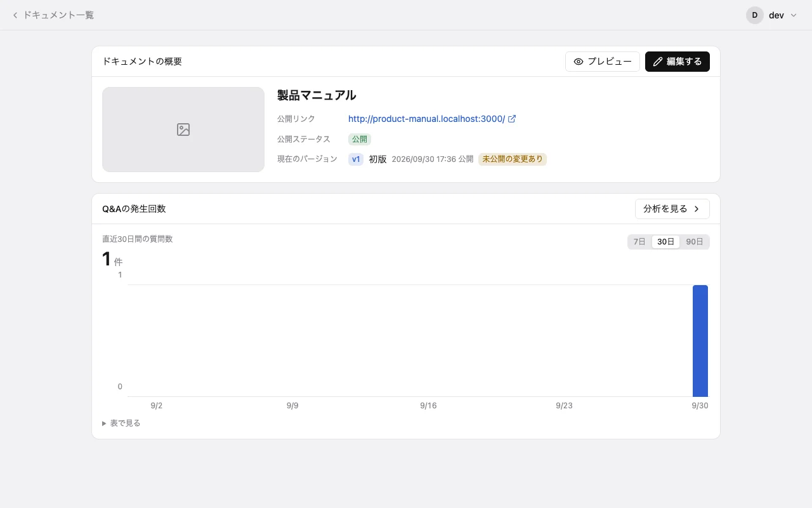This screenshot has width=812, height=508.
Task: Open the dev account dropdown chevron
Action: (x=794, y=15)
